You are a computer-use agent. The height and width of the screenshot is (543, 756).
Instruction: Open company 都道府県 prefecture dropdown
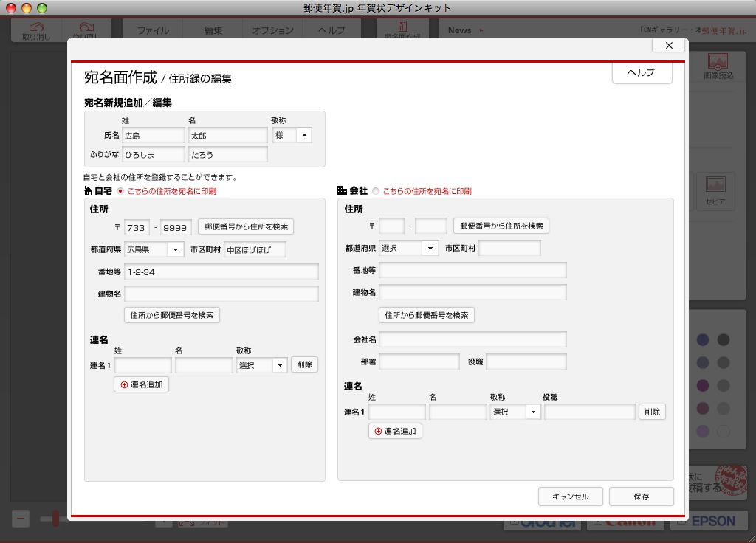tap(409, 248)
